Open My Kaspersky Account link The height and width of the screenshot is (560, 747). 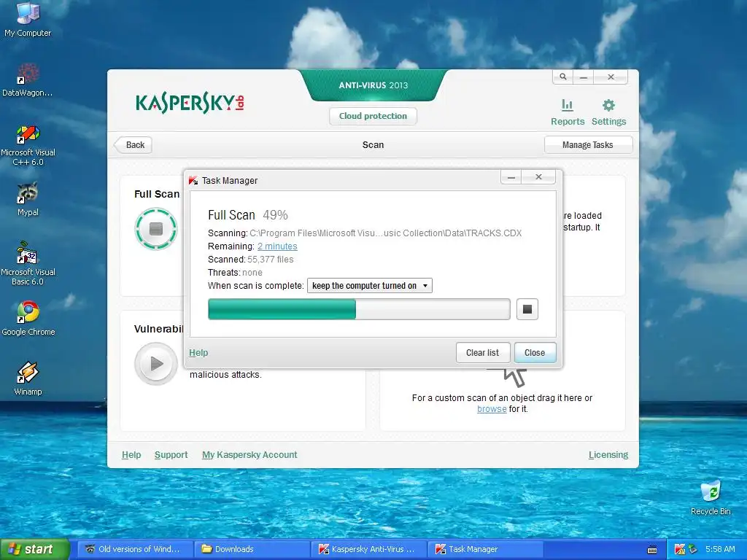pyautogui.click(x=249, y=455)
